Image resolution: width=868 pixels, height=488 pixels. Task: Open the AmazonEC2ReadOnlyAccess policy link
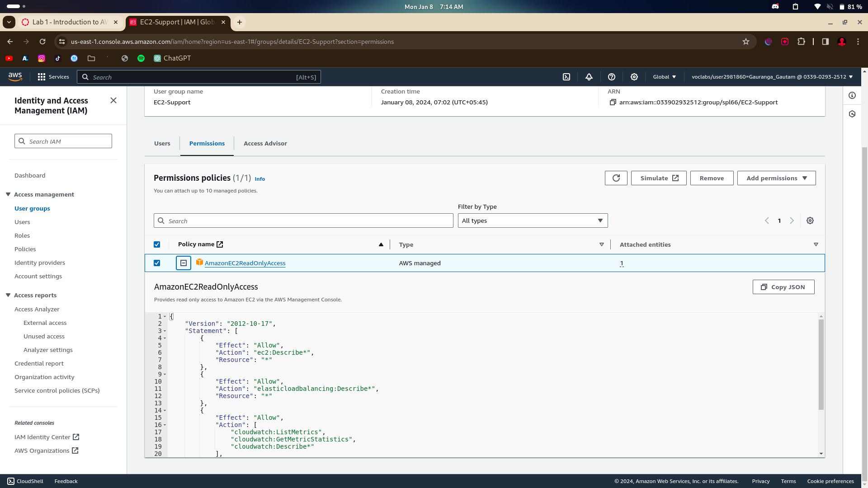coord(245,263)
